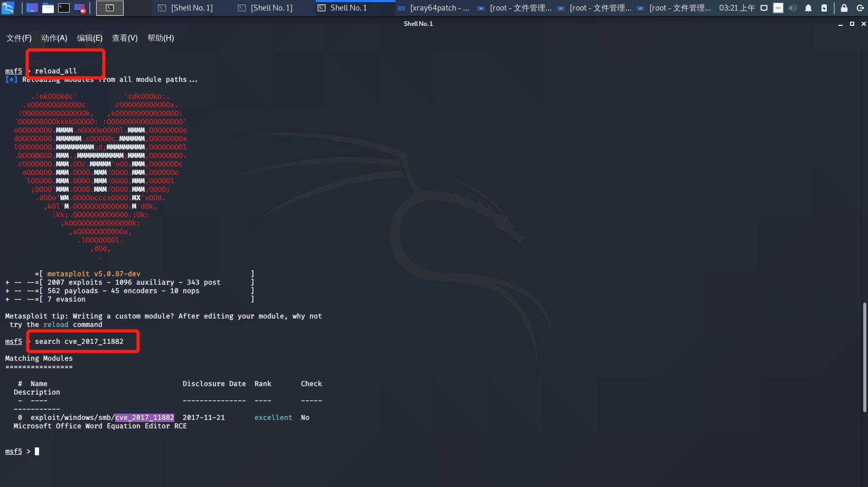Click the msf5 prompt input cursor
This screenshot has width=868, height=487.
click(x=37, y=452)
